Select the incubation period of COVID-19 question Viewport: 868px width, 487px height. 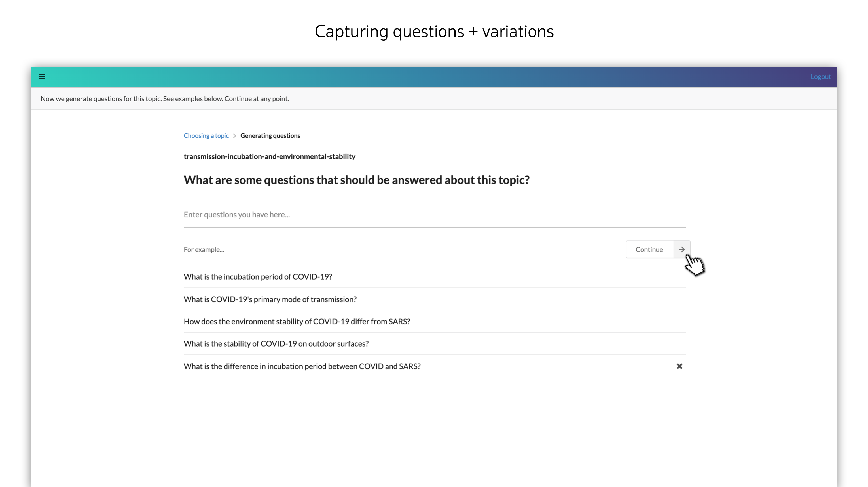(258, 276)
